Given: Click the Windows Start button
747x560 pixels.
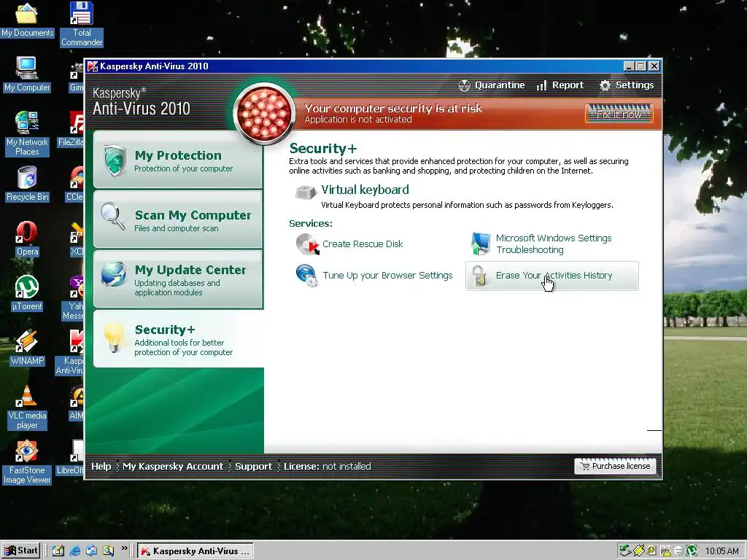Looking at the screenshot, I should (21, 551).
